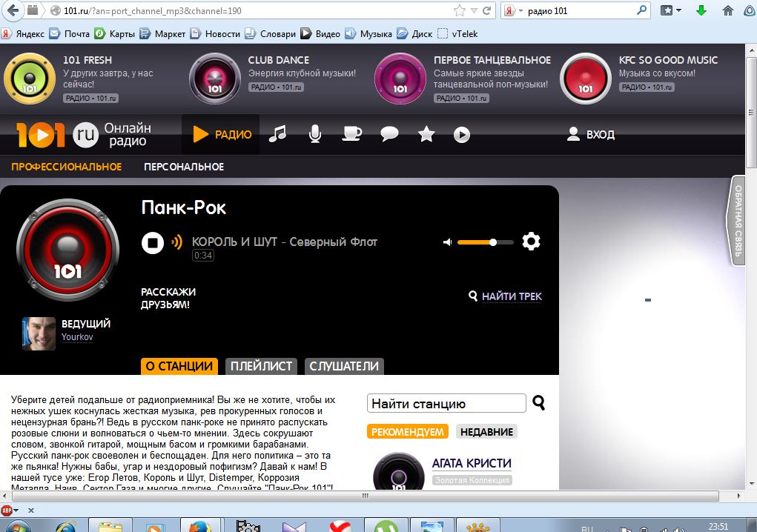Open the ОБРАТНАЯ СВЯЗЬ feedback side tab
The width and height of the screenshot is (757, 532).
[x=737, y=220]
